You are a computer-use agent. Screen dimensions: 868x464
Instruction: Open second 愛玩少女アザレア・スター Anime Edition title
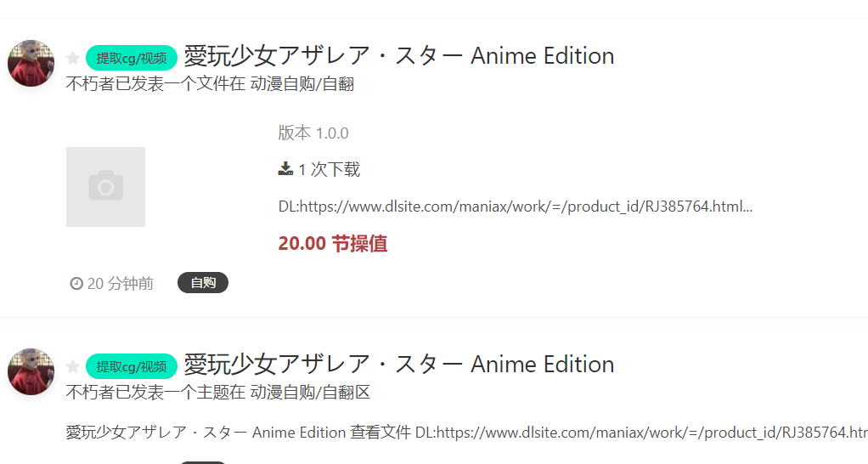pyautogui.click(x=399, y=365)
